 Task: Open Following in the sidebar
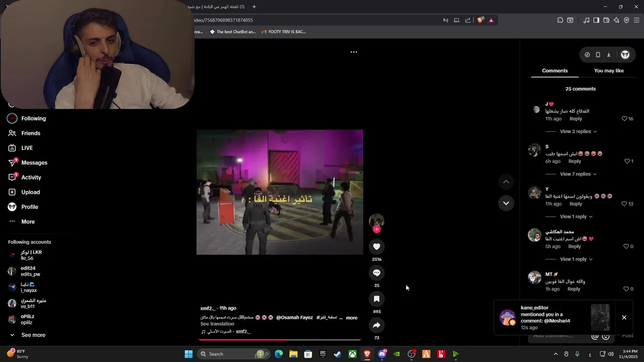33,119
